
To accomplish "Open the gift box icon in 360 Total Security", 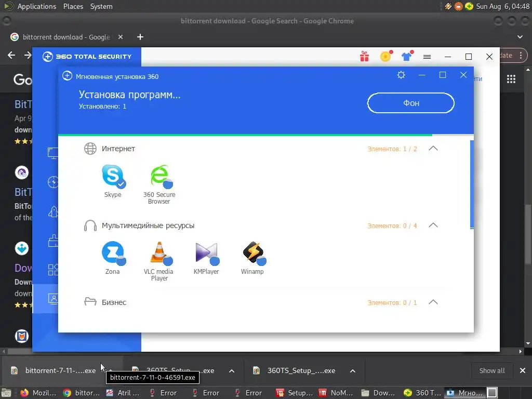I will [x=364, y=56].
